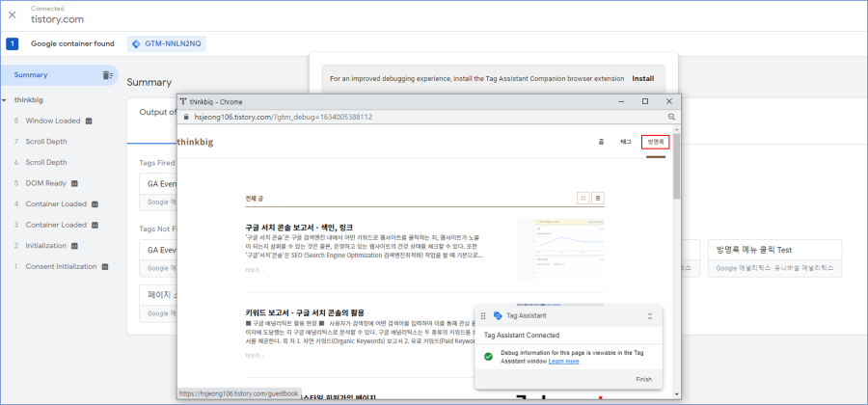Click the first post's chart thumbnail
868x405 pixels.
click(560, 249)
